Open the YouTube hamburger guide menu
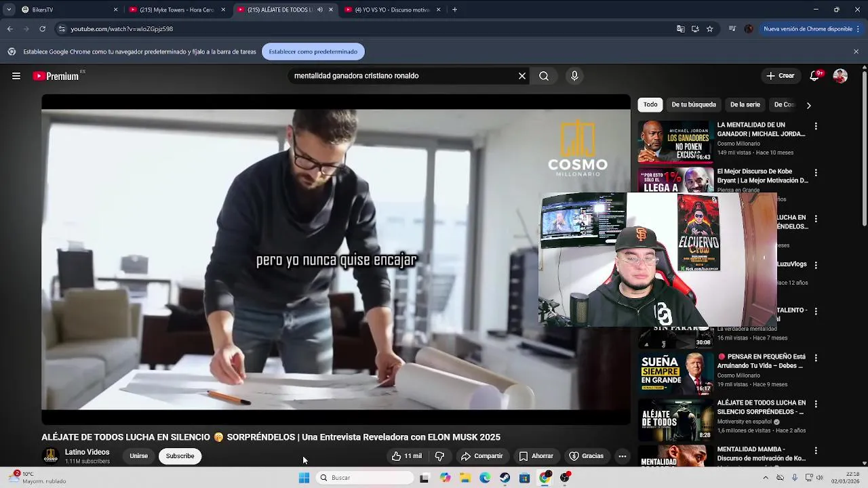Viewport: 868px width, 488px height. pyautogui.click(x=16, y=76)
